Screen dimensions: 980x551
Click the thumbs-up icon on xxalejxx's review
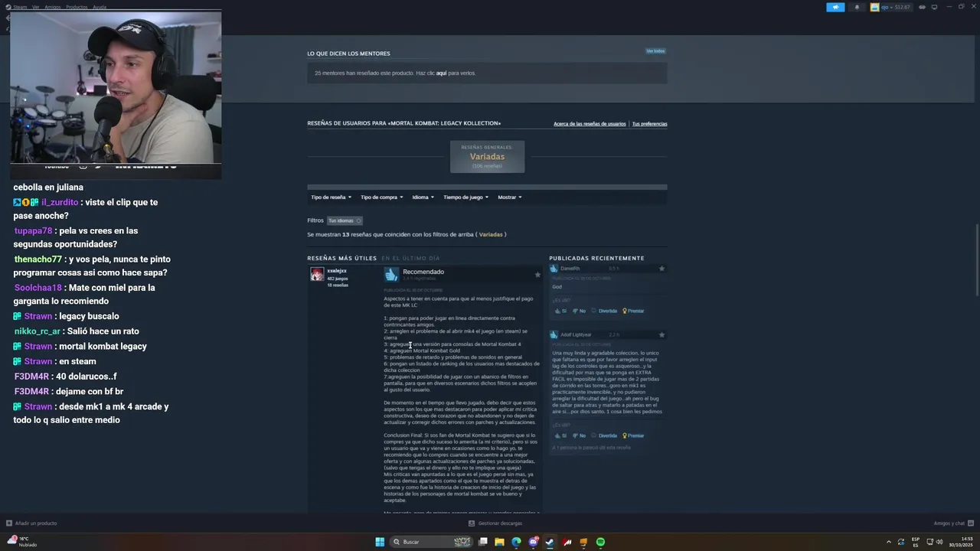pos(391,274)
